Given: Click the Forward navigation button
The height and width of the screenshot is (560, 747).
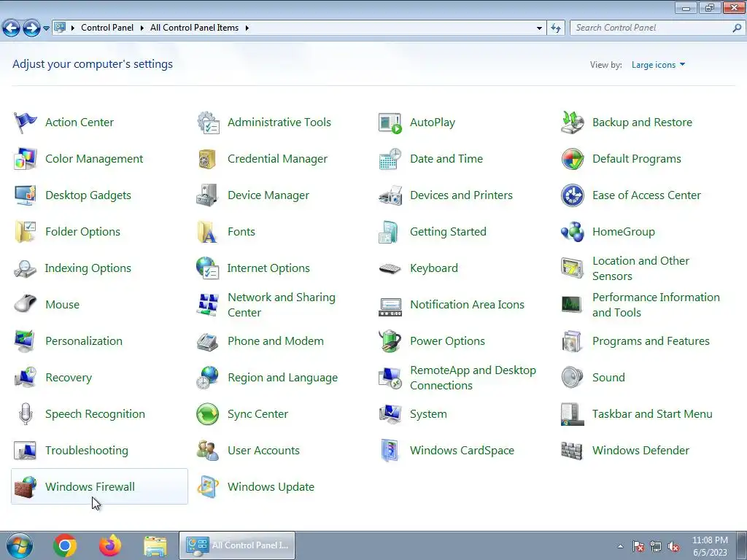Looking at the screenshot, I should 31,28.
